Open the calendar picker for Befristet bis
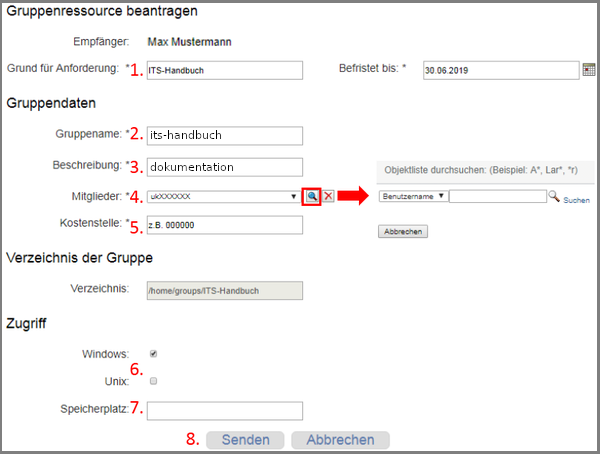 (589, 70)
